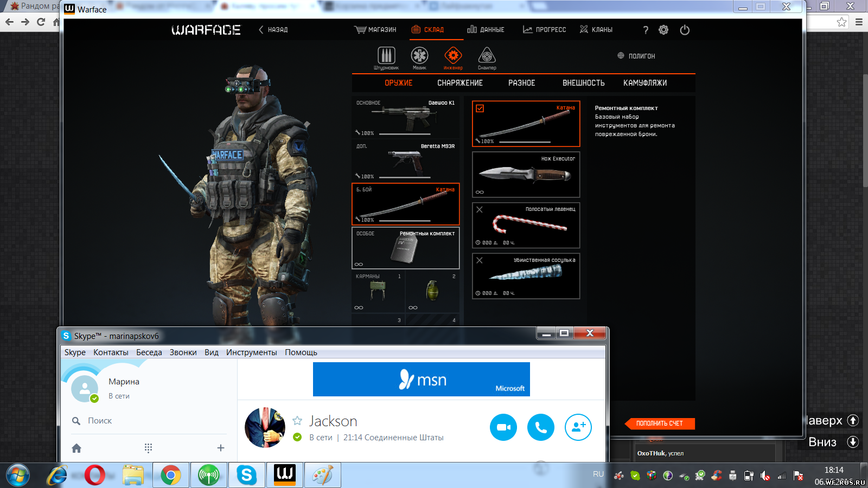Open the Магазин shop tab
868x488 pixels.
click(x=375, y=30)
